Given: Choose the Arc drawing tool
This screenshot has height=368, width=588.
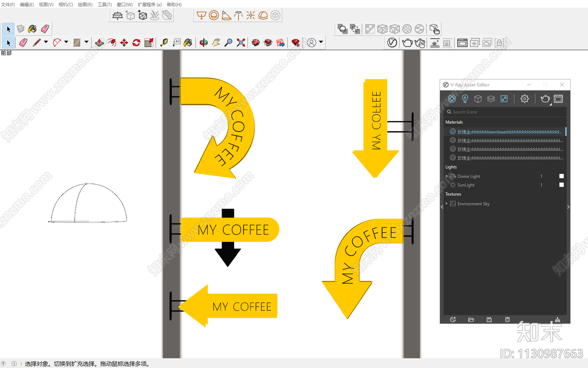Looking at the screenshot, I should tap(57, 43).
